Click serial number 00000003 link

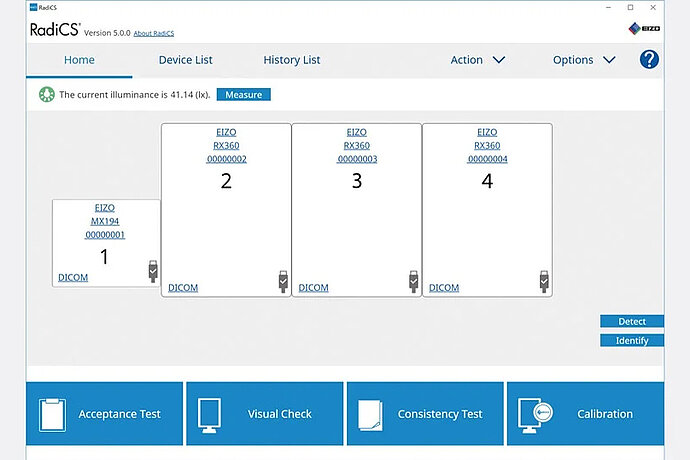357,159
